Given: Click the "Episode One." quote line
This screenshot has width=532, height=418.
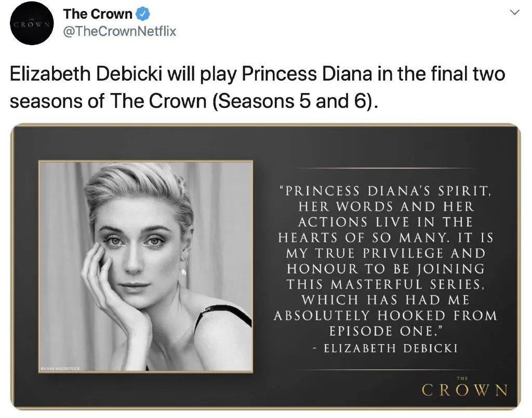Looking at the screenshot, I should point(385,331).
